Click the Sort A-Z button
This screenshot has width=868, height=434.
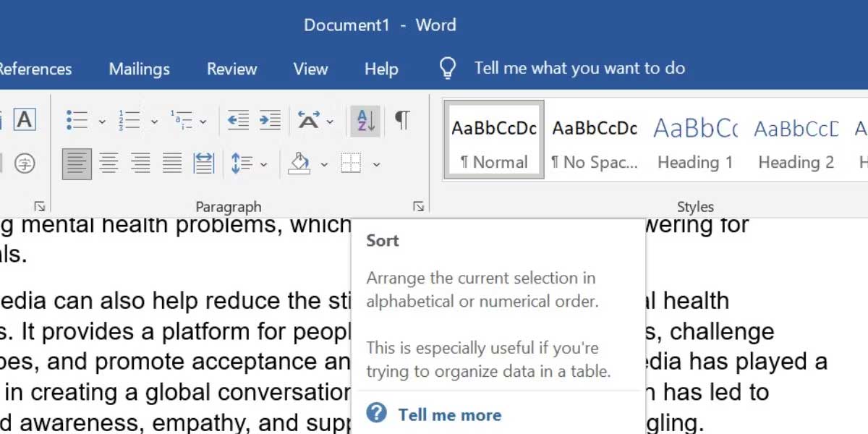[x=365, y=120]
